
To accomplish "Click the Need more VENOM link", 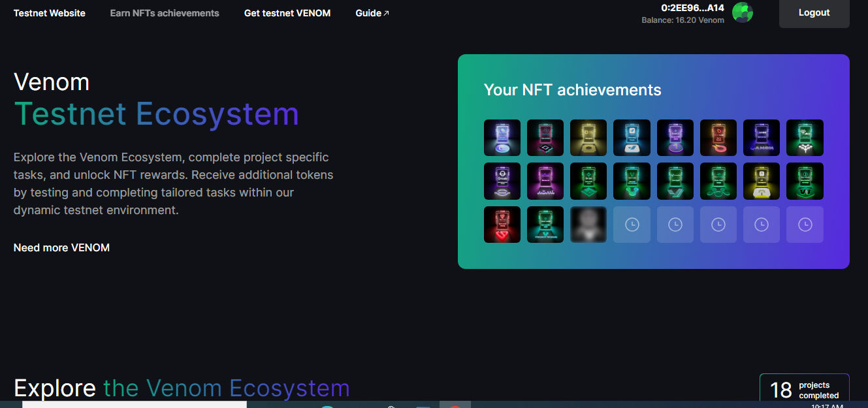I will (61, 247).
